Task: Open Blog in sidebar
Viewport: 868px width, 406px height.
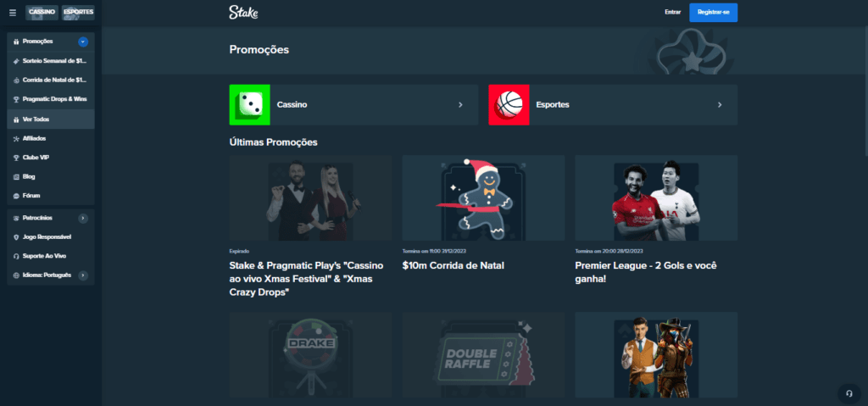Action: pos(50,176)
